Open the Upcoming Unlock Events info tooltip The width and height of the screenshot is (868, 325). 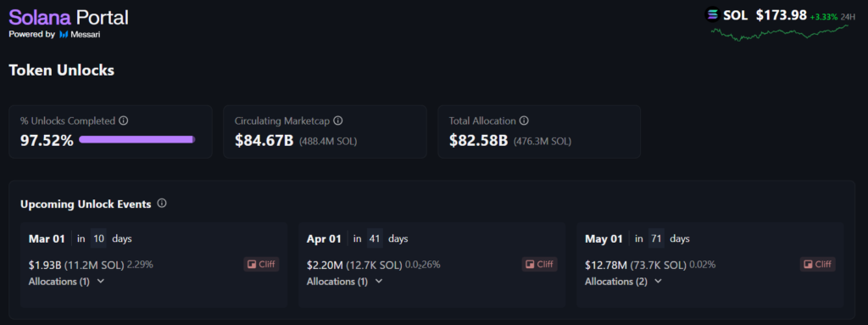point(162,204)
